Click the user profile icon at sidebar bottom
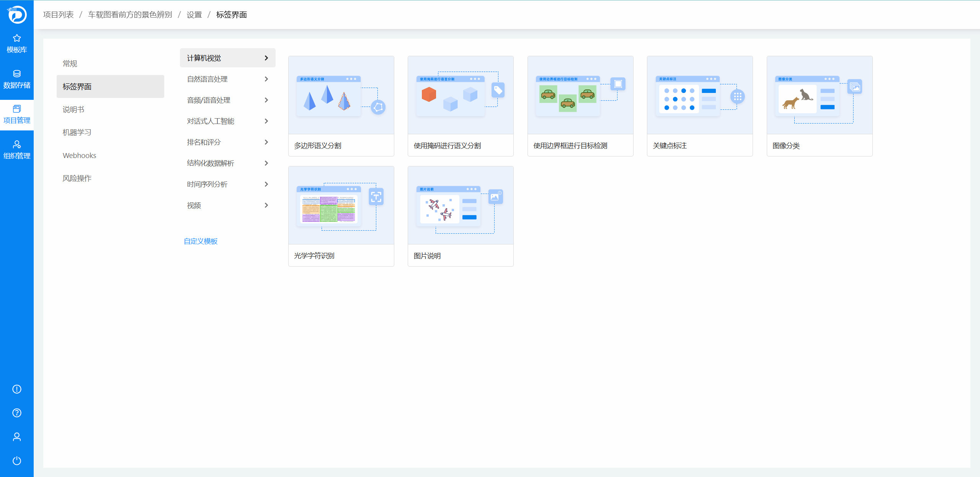The image size is (980, 477). click(17, 437)
